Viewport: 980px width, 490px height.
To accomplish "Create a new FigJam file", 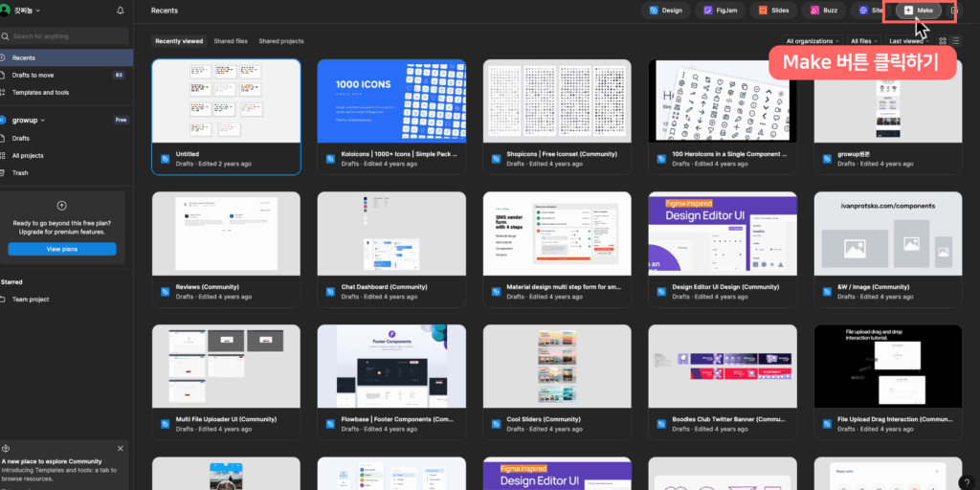I will coord(721,11).
